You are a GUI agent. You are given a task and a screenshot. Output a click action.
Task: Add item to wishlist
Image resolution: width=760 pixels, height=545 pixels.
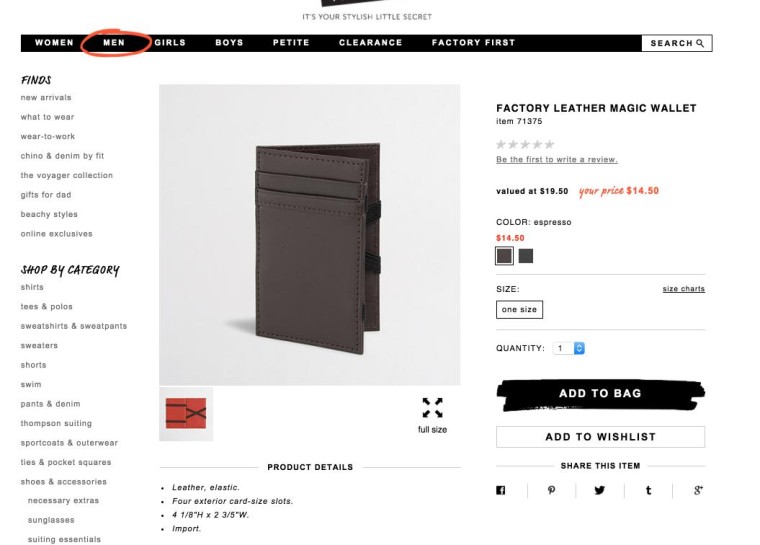[601, 437]
